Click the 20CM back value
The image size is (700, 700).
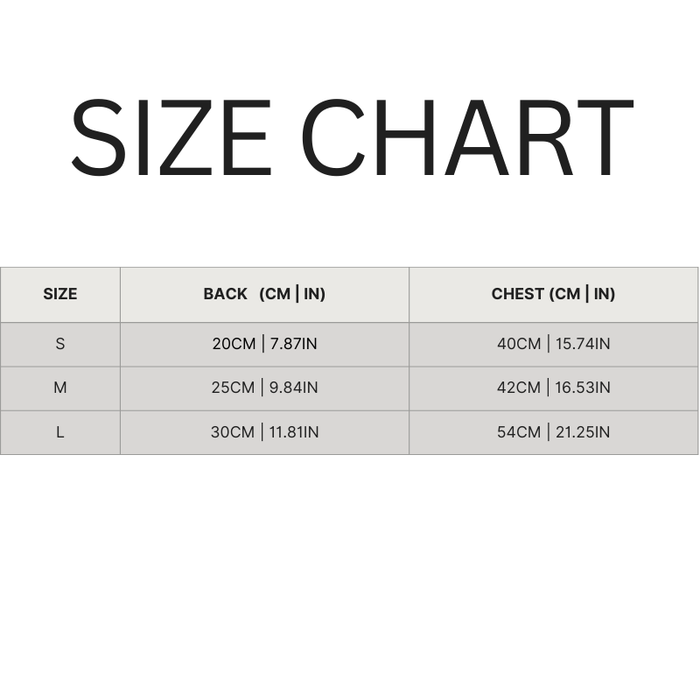(234, 344)
